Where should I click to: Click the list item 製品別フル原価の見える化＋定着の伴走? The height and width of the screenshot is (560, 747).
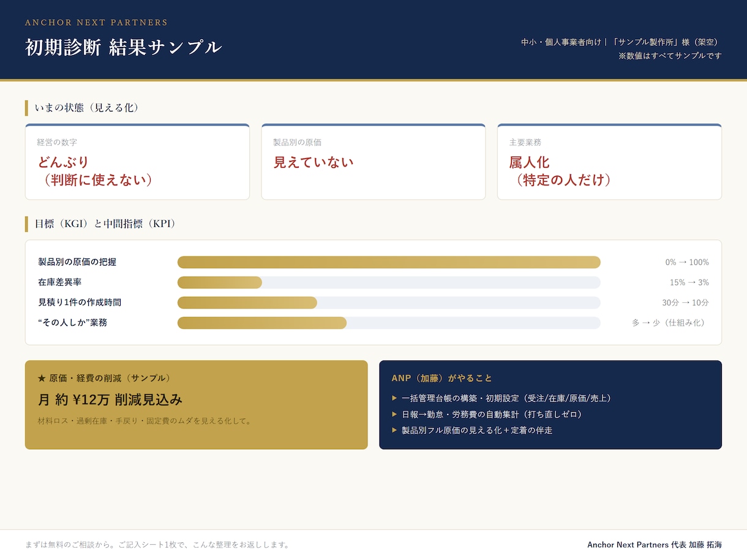click(x=477, y=430)
